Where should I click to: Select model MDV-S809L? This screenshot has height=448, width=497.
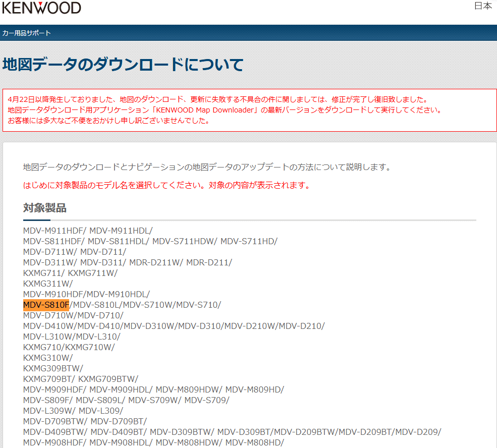[x=99, y=400]
